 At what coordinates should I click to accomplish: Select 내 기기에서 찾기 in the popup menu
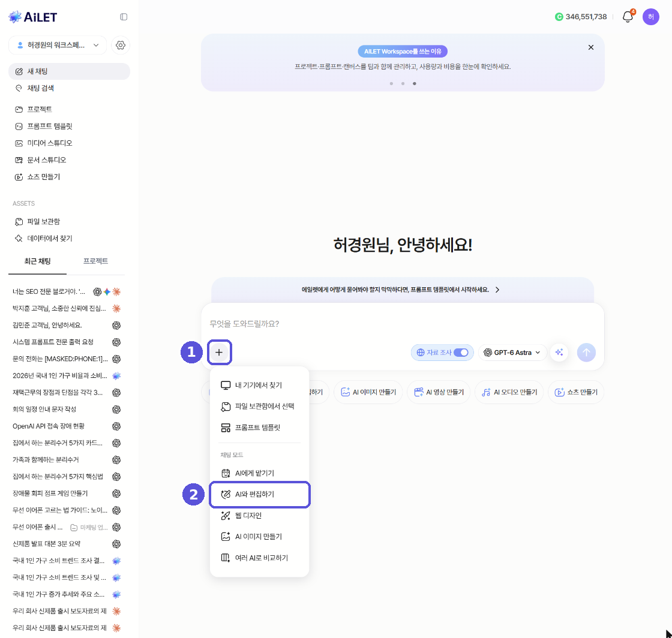tap(259, 386)
